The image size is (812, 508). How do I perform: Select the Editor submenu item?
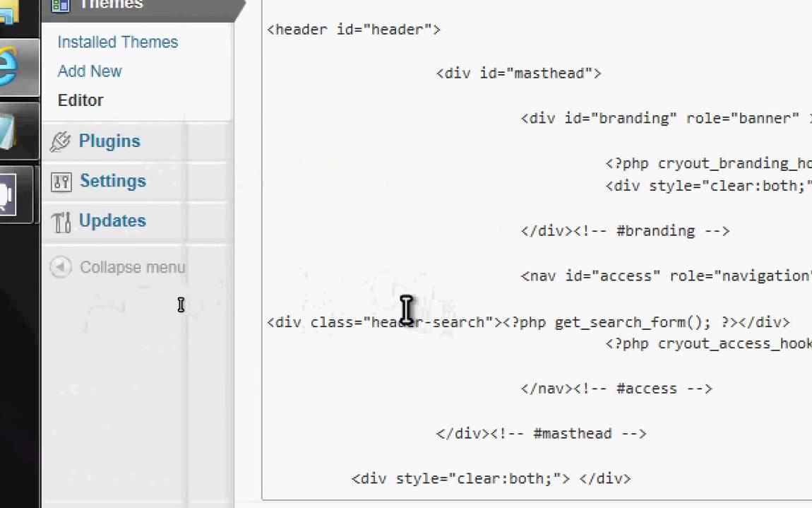[80, 100]
